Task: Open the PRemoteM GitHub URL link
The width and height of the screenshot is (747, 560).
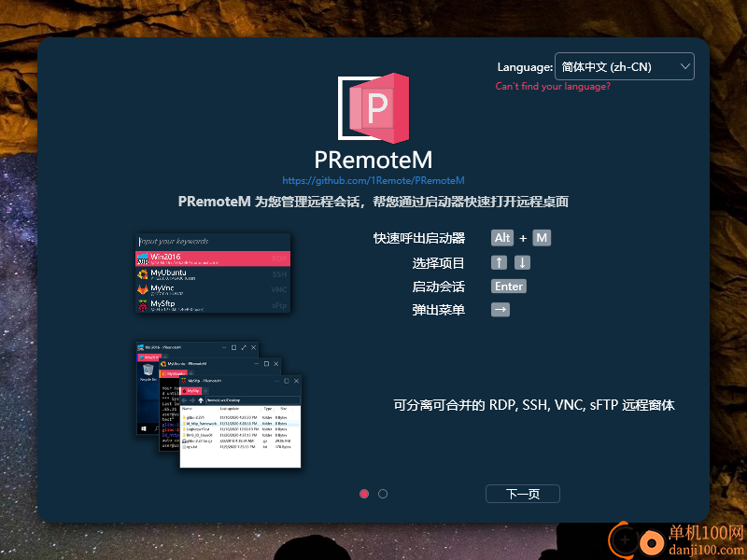Action: (373, 180)
